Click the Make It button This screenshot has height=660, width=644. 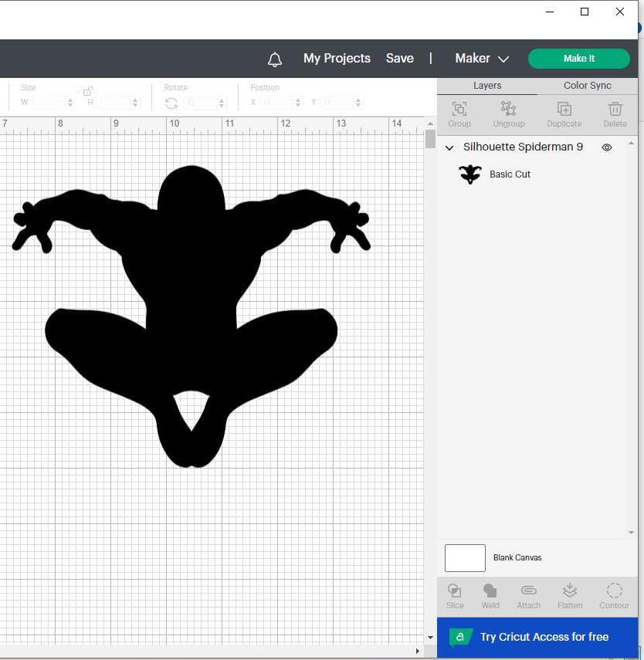click(x=578, y=59)
